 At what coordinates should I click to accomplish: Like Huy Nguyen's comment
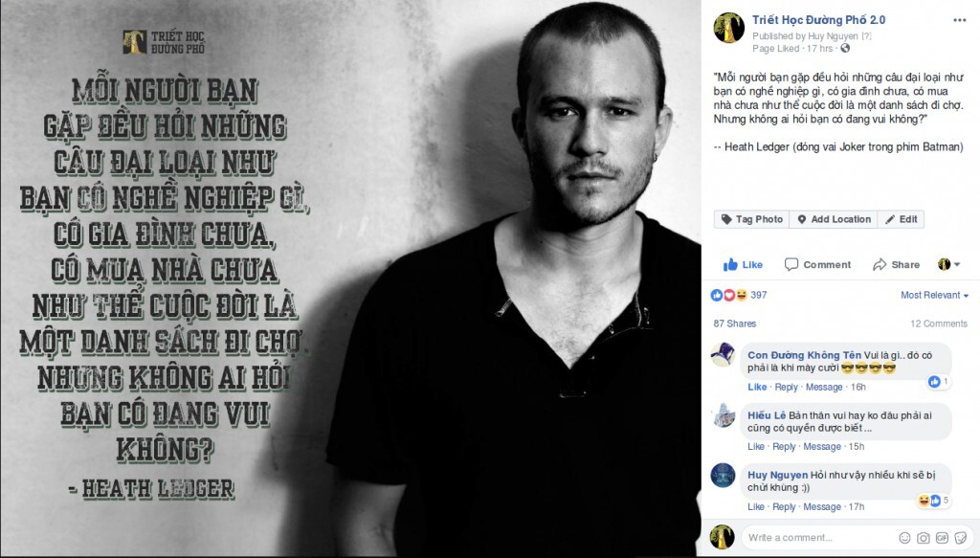pos(756,506)
